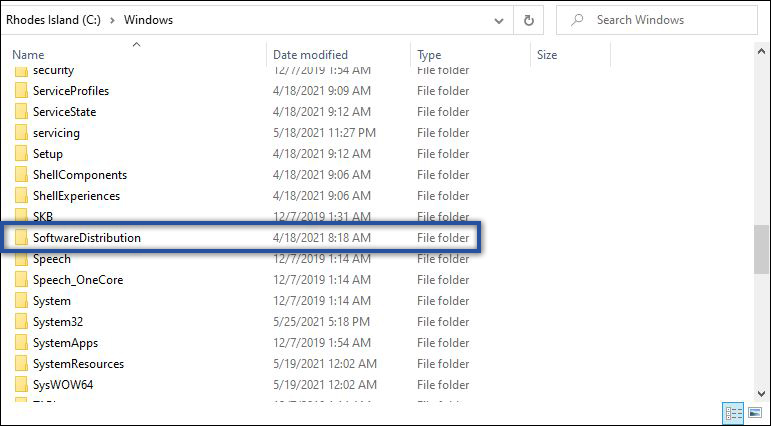Expand path chevron after Rhodes Island (C:)
The width and height of the screenshot is (771, 426).
click(112, 20)
